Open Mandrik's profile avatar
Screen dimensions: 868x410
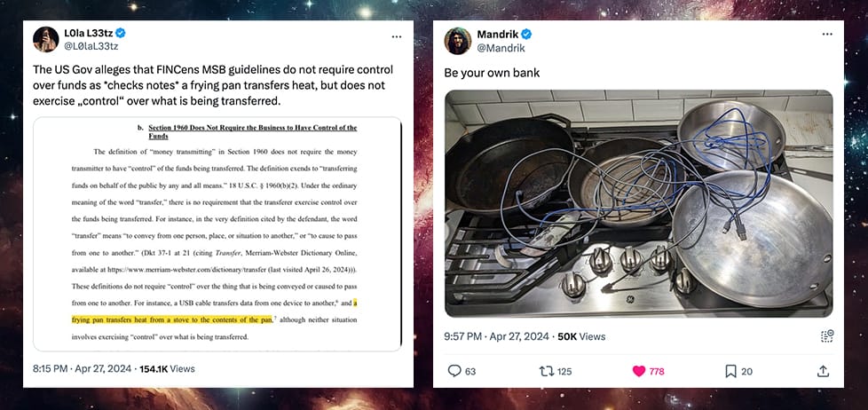pyautogui.click(x=458, y=41)
